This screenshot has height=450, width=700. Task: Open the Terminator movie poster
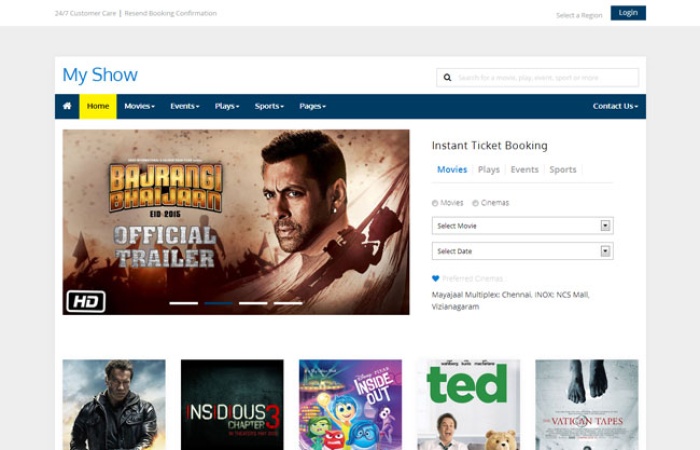pos(114,404)
